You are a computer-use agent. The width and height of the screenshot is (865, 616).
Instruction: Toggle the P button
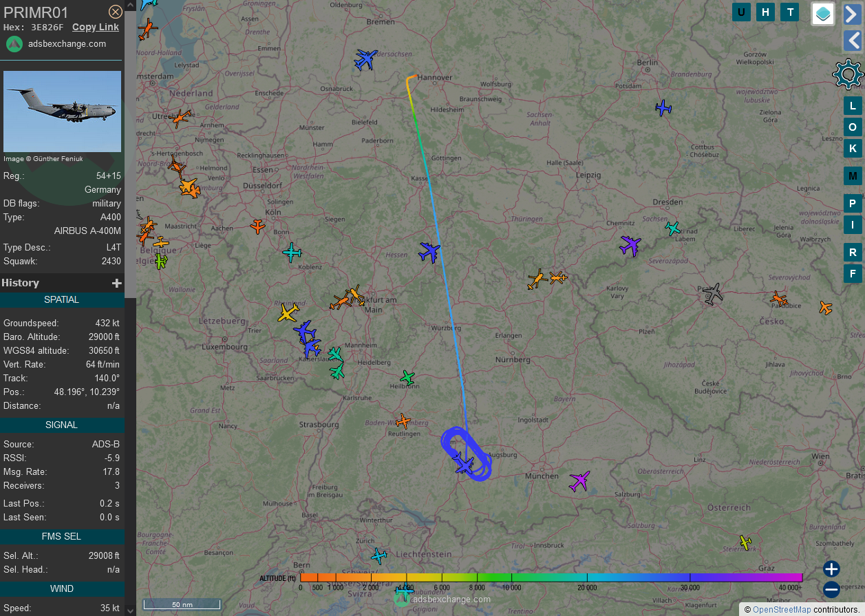coord(853,203)
